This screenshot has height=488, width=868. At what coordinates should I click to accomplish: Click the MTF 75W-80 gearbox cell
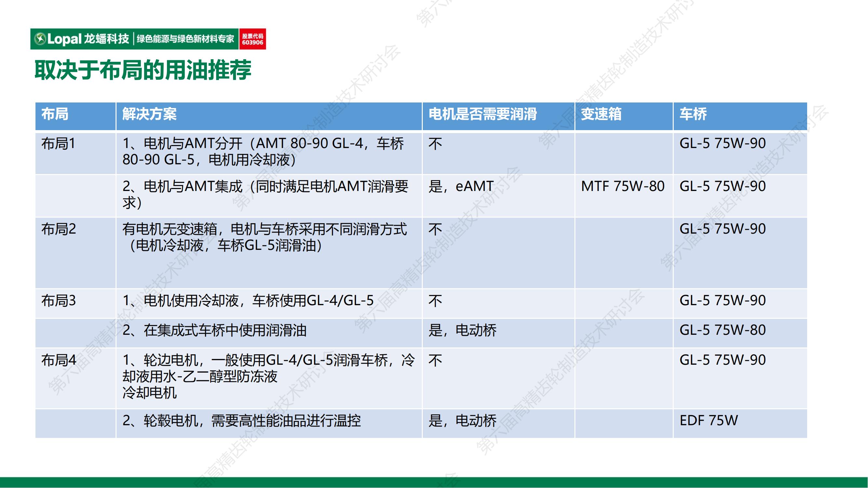[x=622, y=186]
